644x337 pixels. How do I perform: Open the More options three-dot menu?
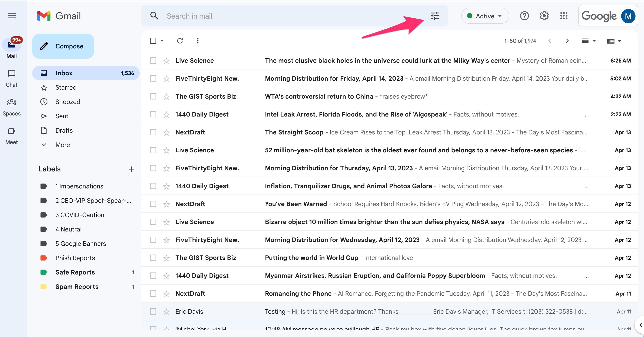(x=198, y=41)
